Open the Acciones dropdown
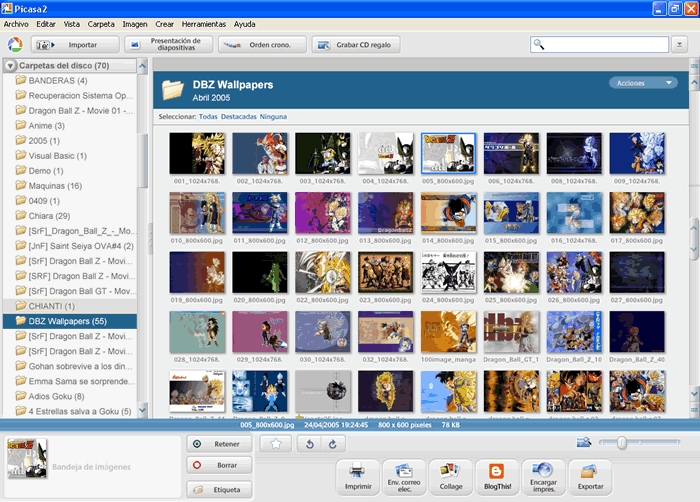The height and width of the screenshot is (502, 700). click(643, 83)
